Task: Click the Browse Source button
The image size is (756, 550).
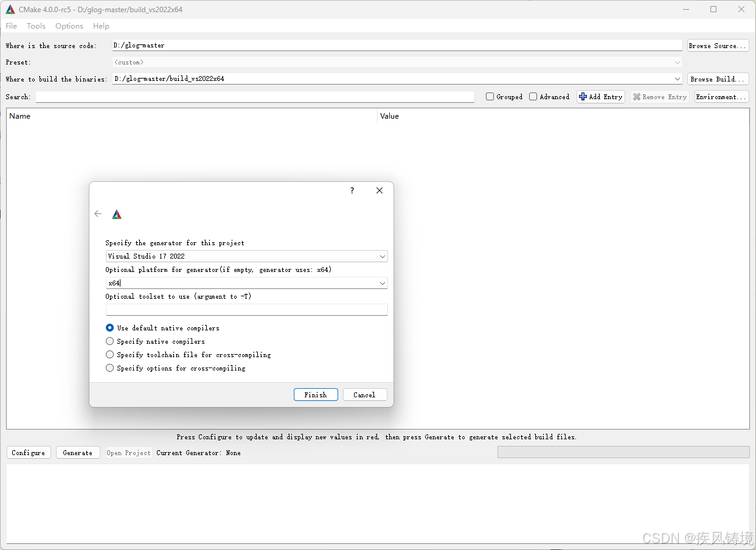Action: (718, 46)
